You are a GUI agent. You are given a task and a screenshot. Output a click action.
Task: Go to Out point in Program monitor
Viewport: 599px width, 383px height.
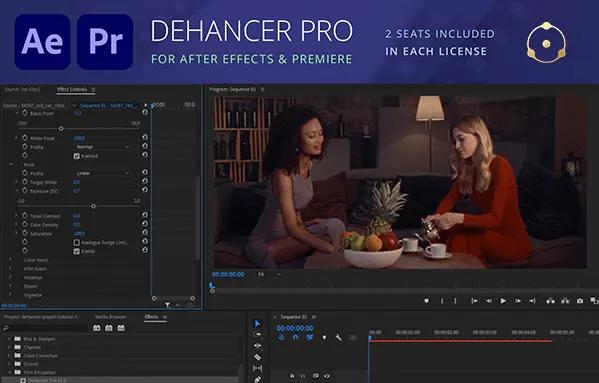click(532, 301)
